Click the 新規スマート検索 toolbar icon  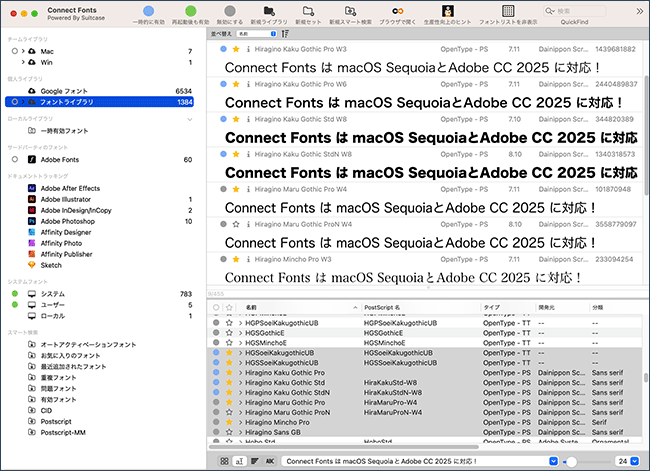click(350, 11)
